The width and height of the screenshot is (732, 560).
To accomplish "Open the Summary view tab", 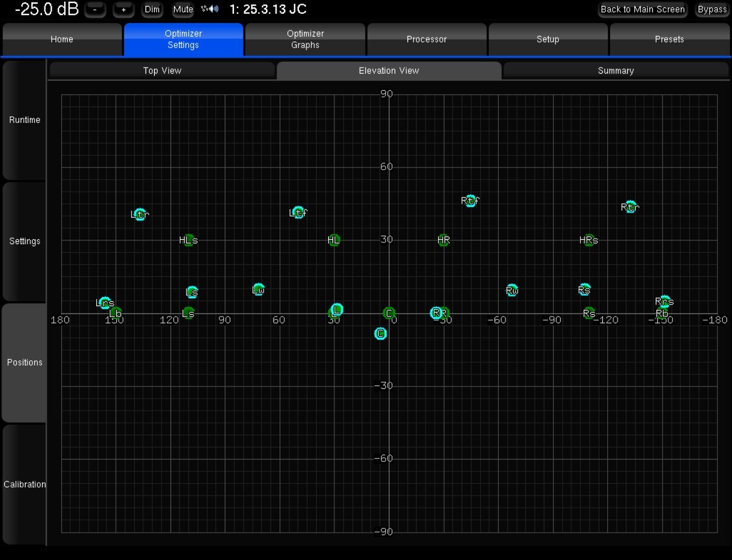I will click(x=616, y=71).
